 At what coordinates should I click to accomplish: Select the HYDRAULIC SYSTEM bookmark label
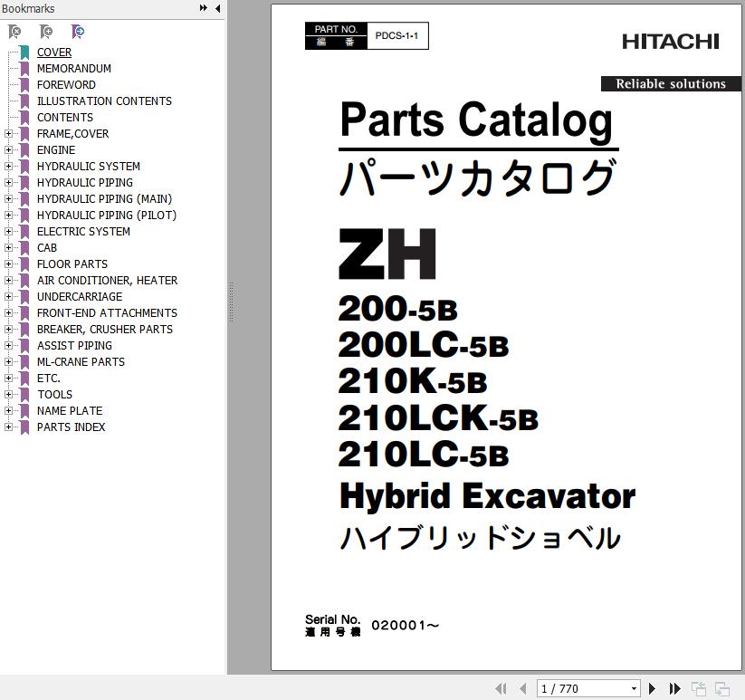point(89,167)
